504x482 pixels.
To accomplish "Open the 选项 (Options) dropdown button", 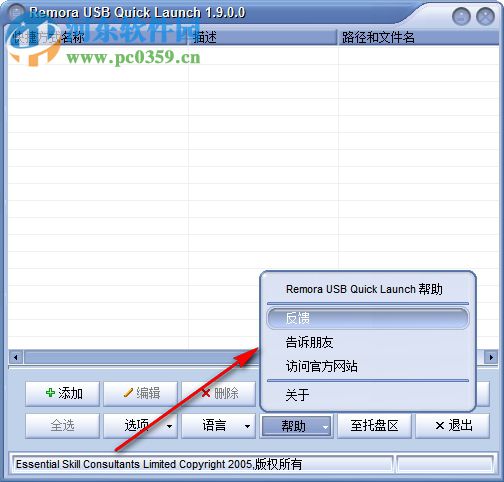I will click(140, 426).
